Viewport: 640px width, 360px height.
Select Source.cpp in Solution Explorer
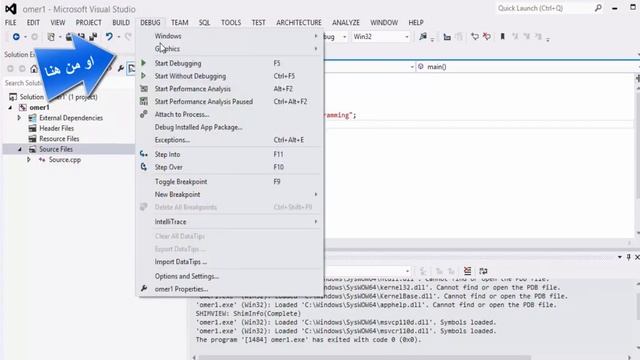click(x=65, y=160)
